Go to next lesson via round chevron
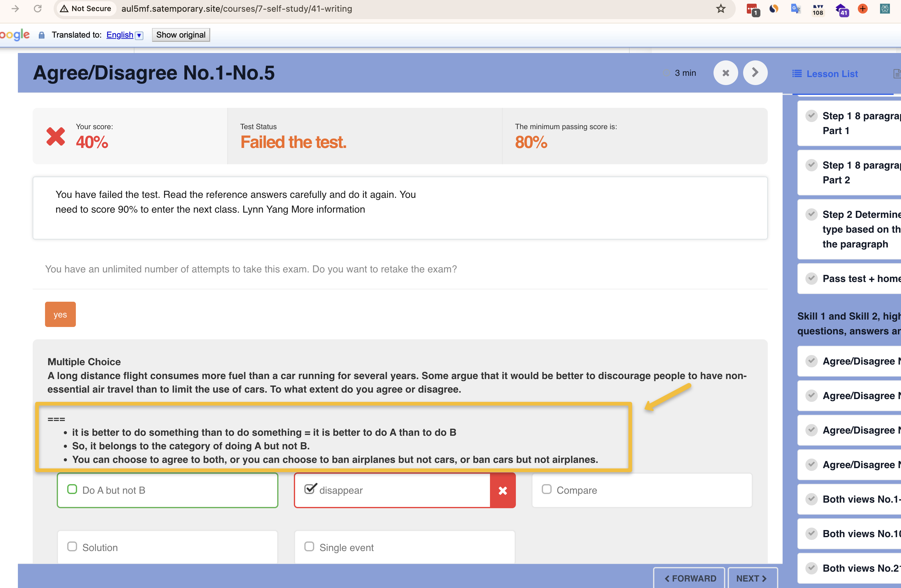901x588 pixels. [x=755, y=73]
